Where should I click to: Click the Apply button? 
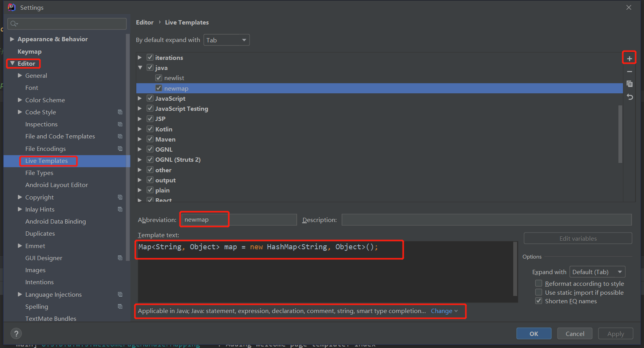616,334
